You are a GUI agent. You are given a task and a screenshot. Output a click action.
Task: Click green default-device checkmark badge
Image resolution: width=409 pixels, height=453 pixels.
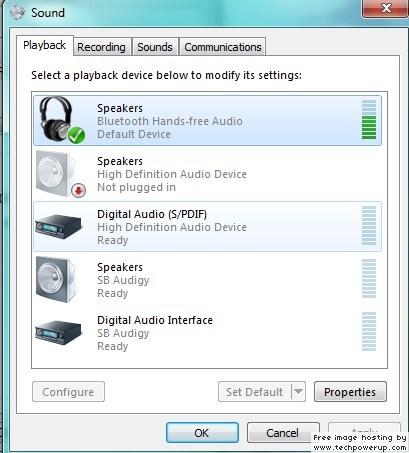(76, 135)
